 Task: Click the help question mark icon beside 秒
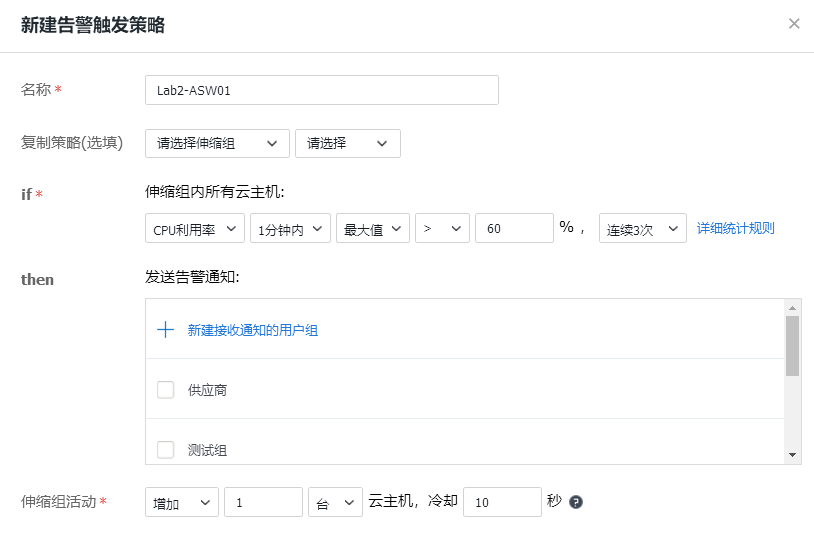[x=576, y=502]
